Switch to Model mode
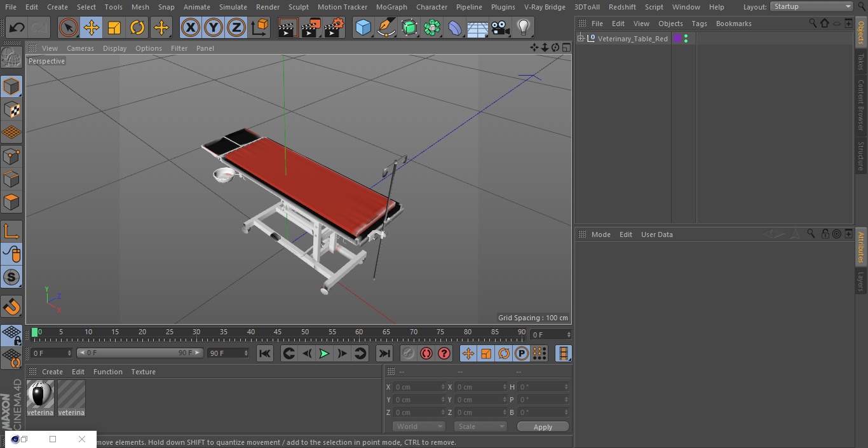This screenshot has width=868, height=448. pos(11,86)
